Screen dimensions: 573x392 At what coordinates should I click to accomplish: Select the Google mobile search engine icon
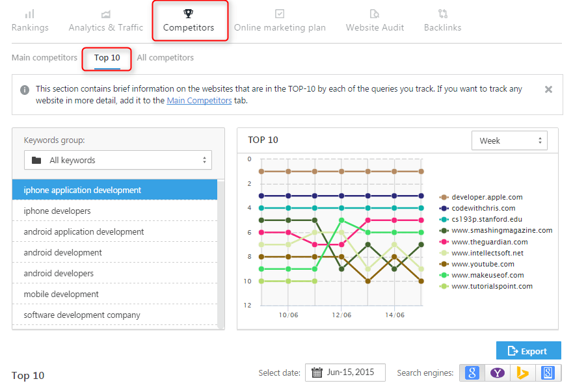(547, 372)
